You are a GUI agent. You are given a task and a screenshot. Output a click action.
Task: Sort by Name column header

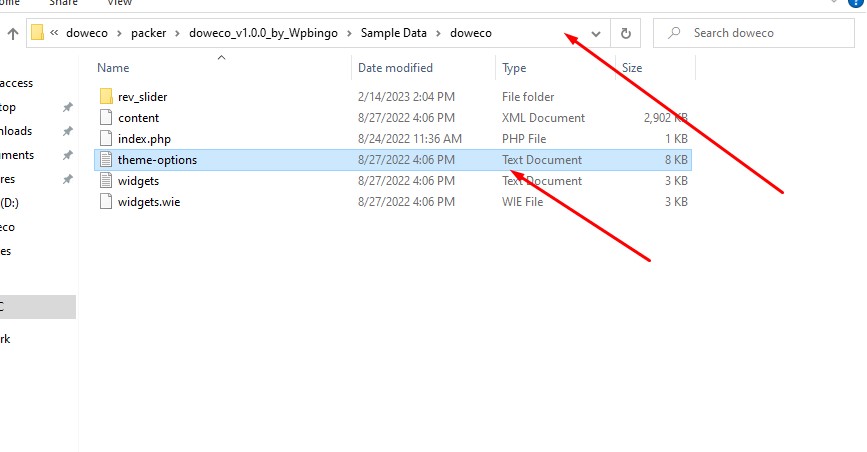tap(113, 67)
